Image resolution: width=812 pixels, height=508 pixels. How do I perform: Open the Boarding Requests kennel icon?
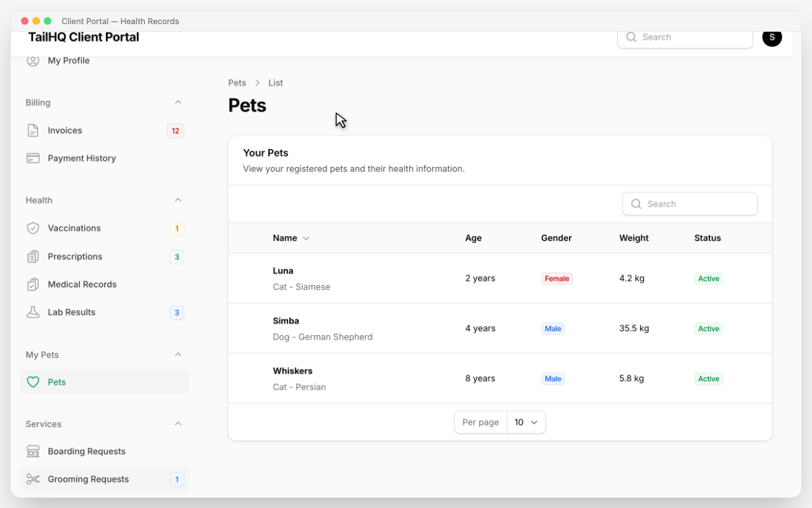33,451
